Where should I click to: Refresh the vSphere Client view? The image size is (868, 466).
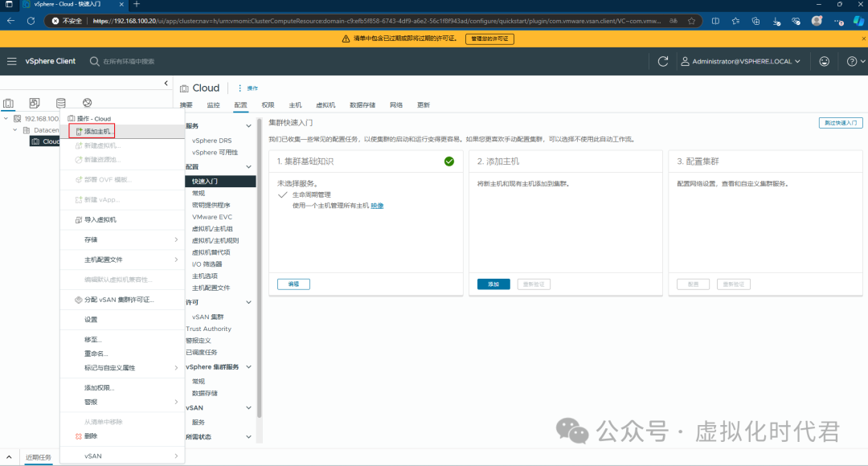pos(662,61)
